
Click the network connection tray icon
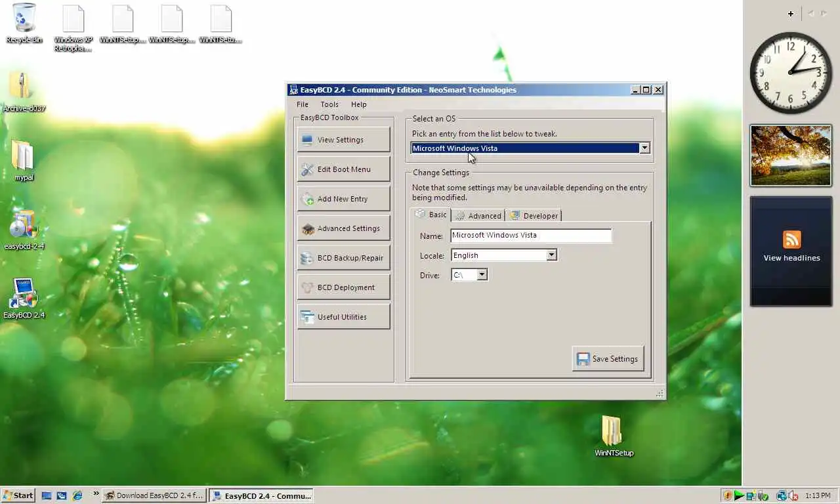pos(782,495)
